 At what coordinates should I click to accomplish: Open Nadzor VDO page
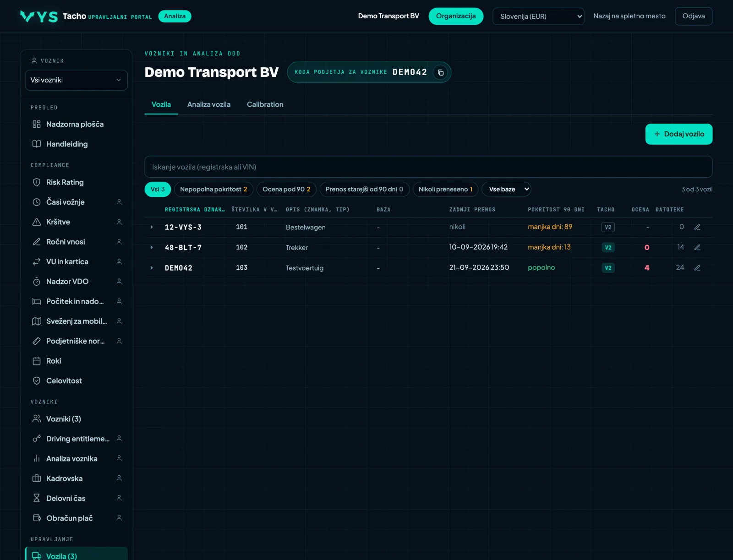[76, 282]
